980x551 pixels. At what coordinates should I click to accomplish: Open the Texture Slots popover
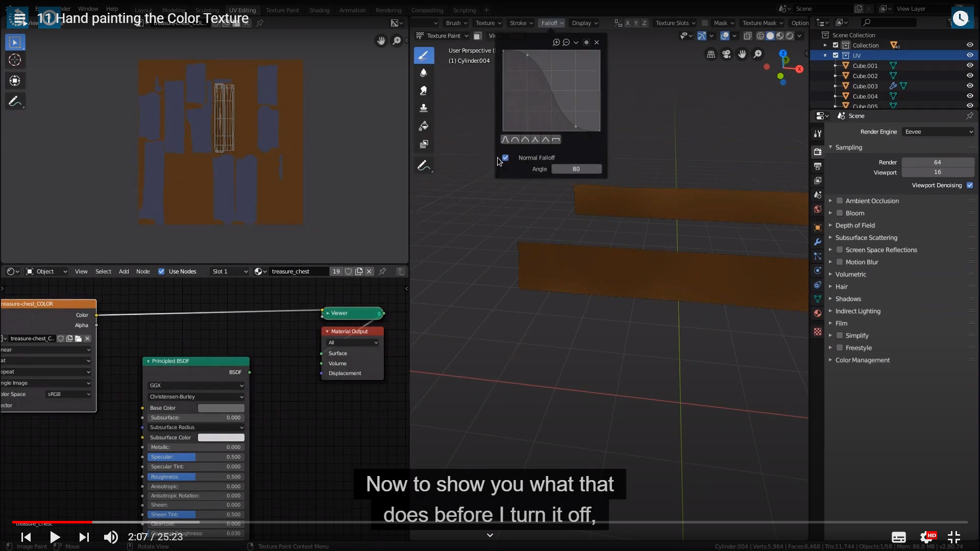click(x=675, y=23)
